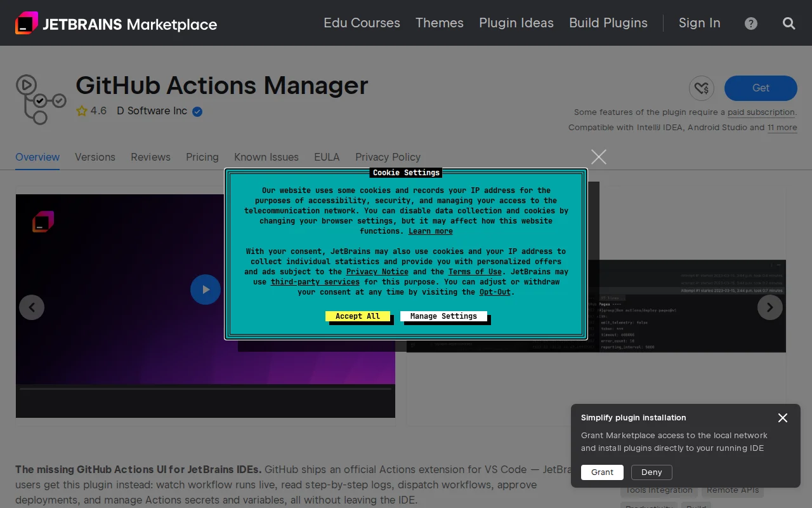This screenshot has height=508, width=812.
Task: Open the third-party services link
Action: [315, 282]
